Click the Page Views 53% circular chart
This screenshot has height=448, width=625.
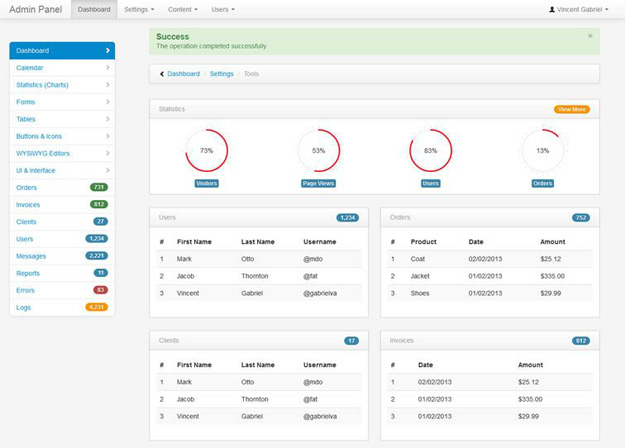point(318,151)
